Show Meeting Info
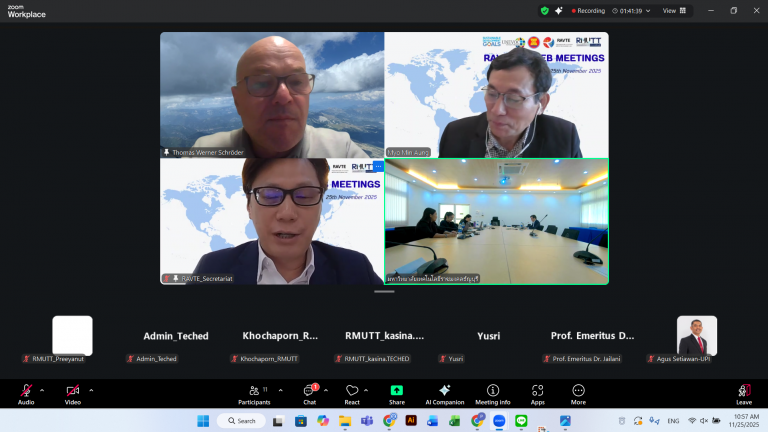Screen dimensions: 768x432 (492, 391)
